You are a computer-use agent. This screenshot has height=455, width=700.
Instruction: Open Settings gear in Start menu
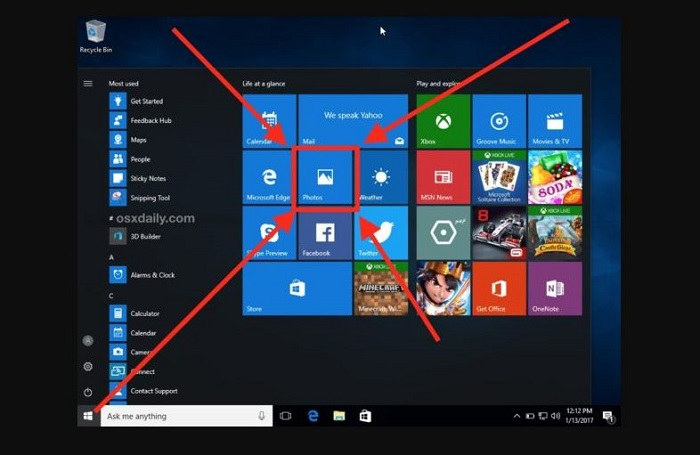pos(88,367)
